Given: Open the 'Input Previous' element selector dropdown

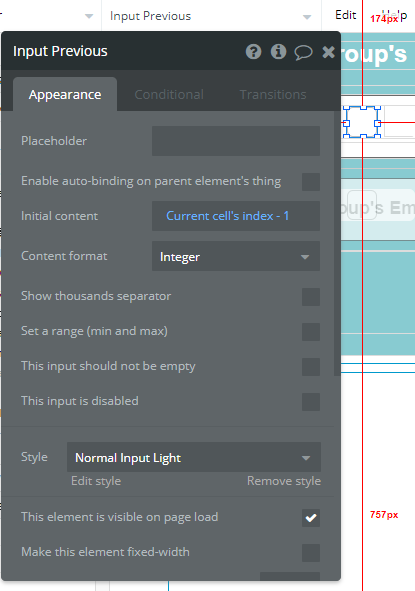Looking at the screenshot, I should (x=211, y=16).
